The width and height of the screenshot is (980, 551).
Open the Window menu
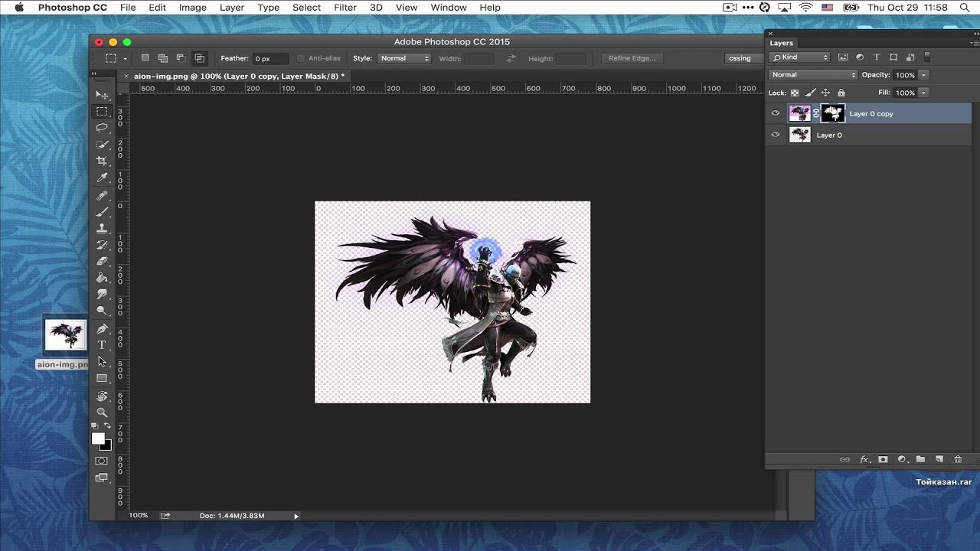tap(449, 8)
